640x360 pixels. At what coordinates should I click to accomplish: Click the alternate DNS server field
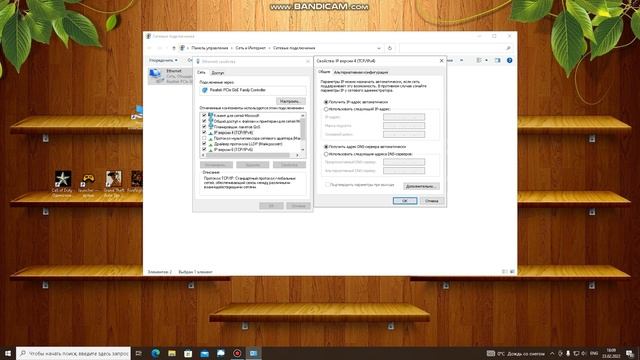point(404,171)
